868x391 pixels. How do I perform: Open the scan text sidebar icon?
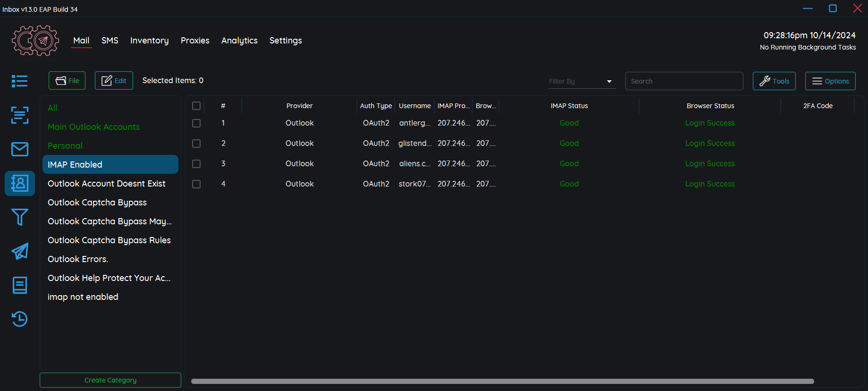point(20,115)
